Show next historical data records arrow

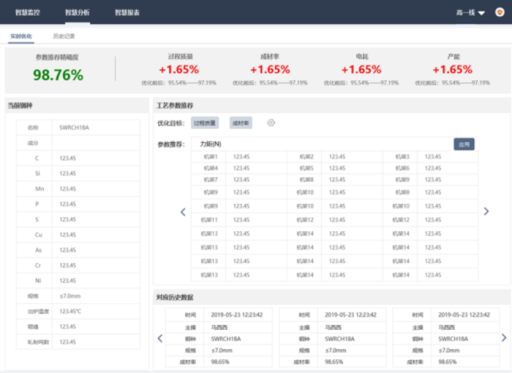(x=504, y=338)
